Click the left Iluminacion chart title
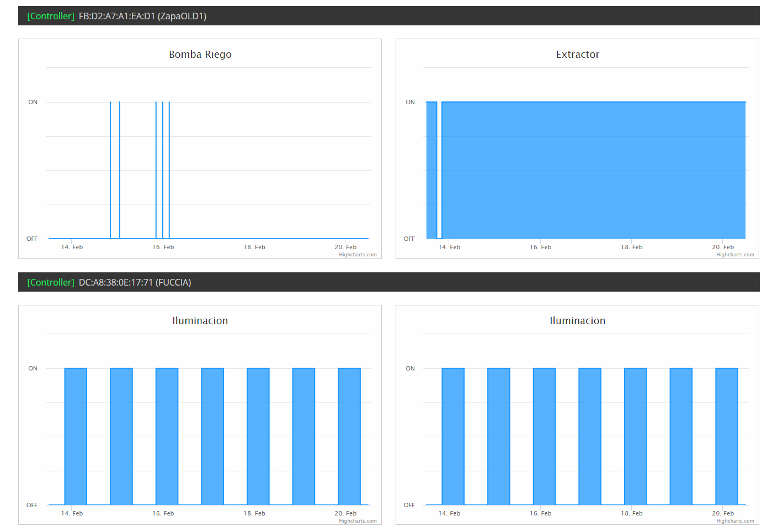The height and width of the screenshot is (532, 778). pyautogui.click(x=200, y=321)
